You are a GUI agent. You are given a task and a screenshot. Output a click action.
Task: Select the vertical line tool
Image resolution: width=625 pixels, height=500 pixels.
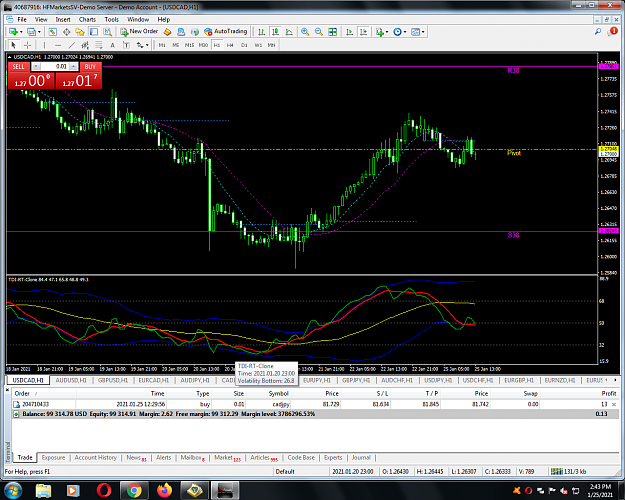pyautogui.click(x=44, y=45)
